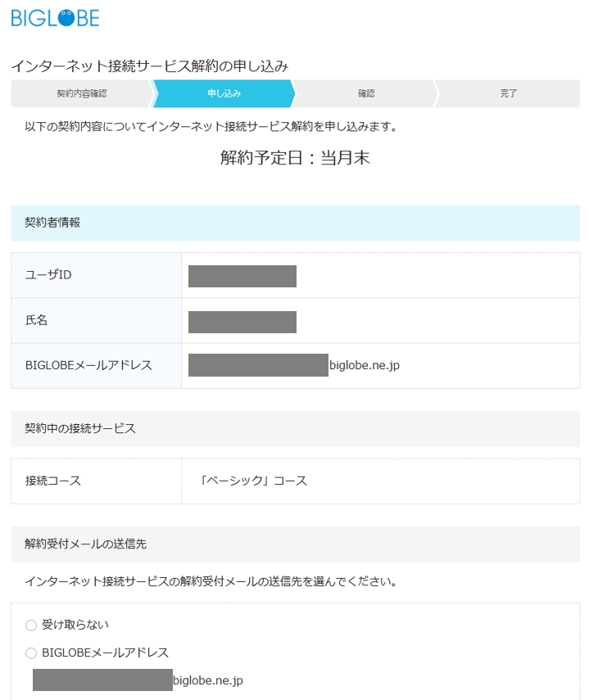589x700 pixels.
Task: Click the biglobe.ne.jp address under the radio option
Action: 207,680
